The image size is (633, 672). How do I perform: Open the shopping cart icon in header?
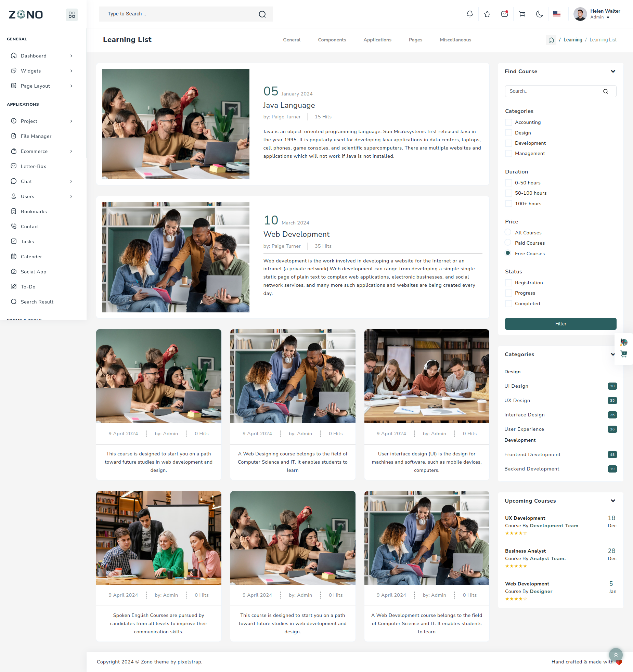[x=522, y=14]
